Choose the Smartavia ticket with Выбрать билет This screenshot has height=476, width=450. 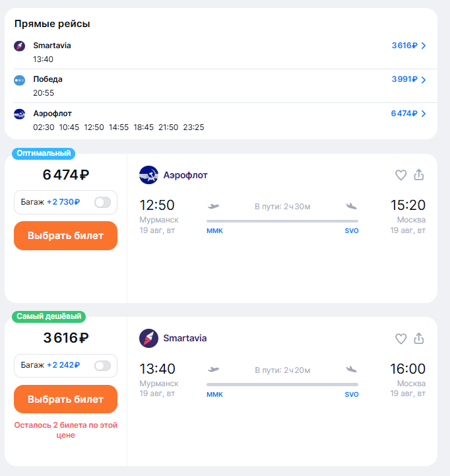(65, 399)
